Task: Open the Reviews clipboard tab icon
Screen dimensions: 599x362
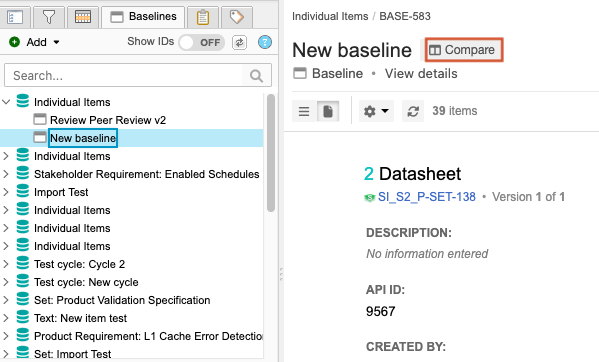Action: point(203,17)
